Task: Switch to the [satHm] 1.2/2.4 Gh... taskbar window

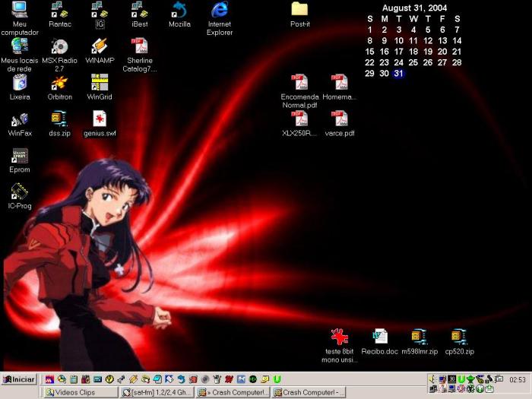Action: point(157,392)
